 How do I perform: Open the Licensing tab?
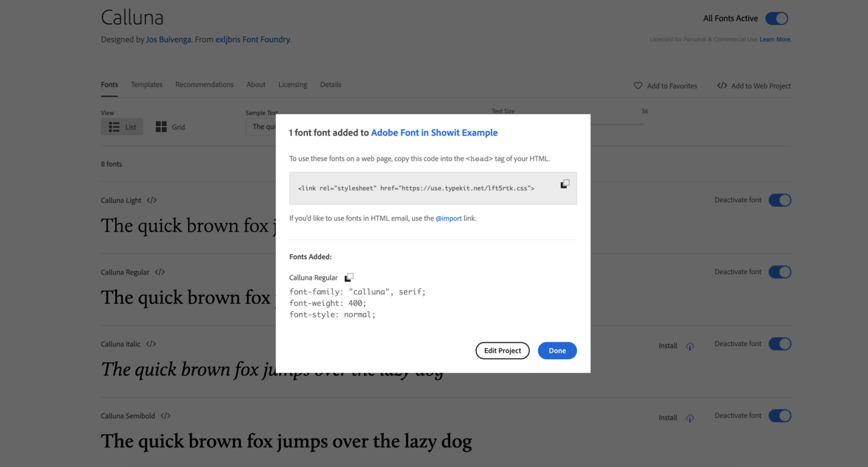click(292, 84)
